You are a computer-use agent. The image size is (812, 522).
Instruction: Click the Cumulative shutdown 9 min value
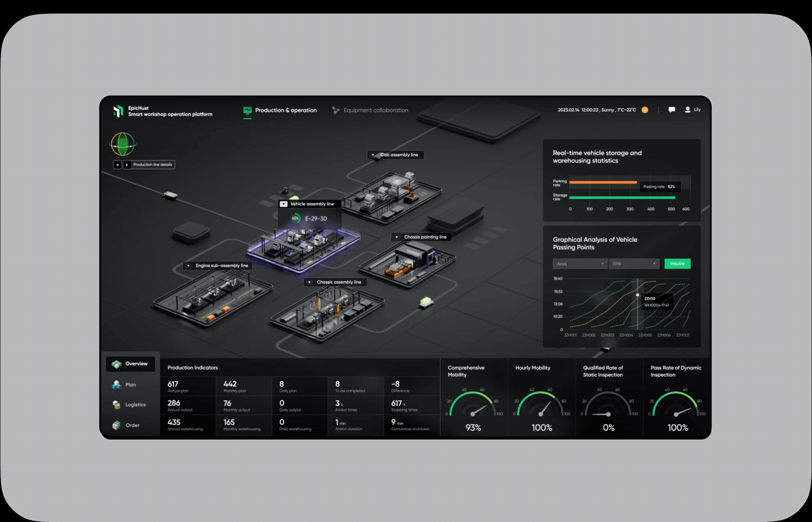(x=397, y=422)
